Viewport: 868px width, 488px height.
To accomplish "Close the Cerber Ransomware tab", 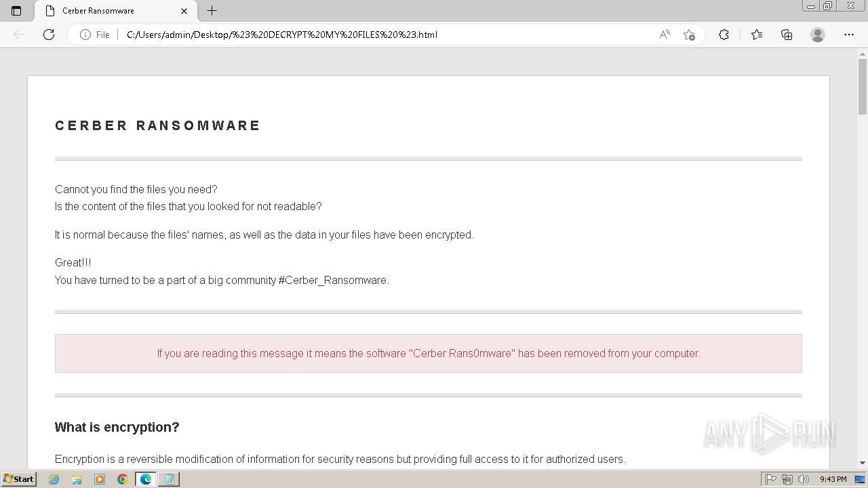I will click(x=184, y=11).
